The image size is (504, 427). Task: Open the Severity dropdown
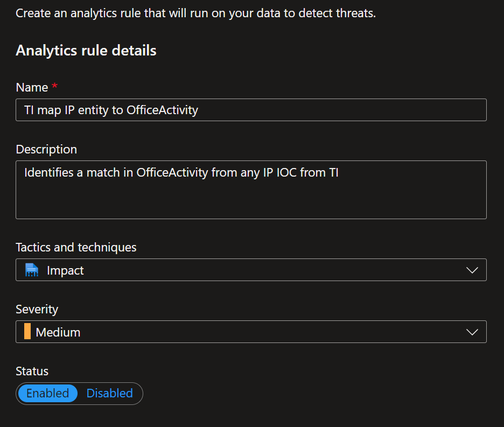251,332
